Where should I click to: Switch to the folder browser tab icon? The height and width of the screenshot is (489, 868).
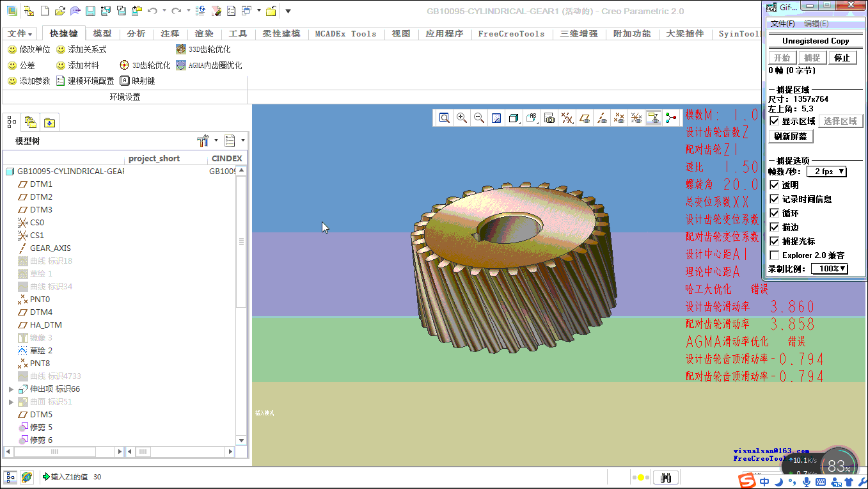30,122
